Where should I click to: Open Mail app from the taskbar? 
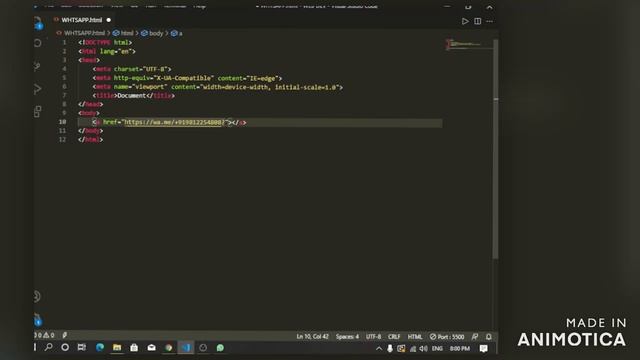[x=151, y=347]
